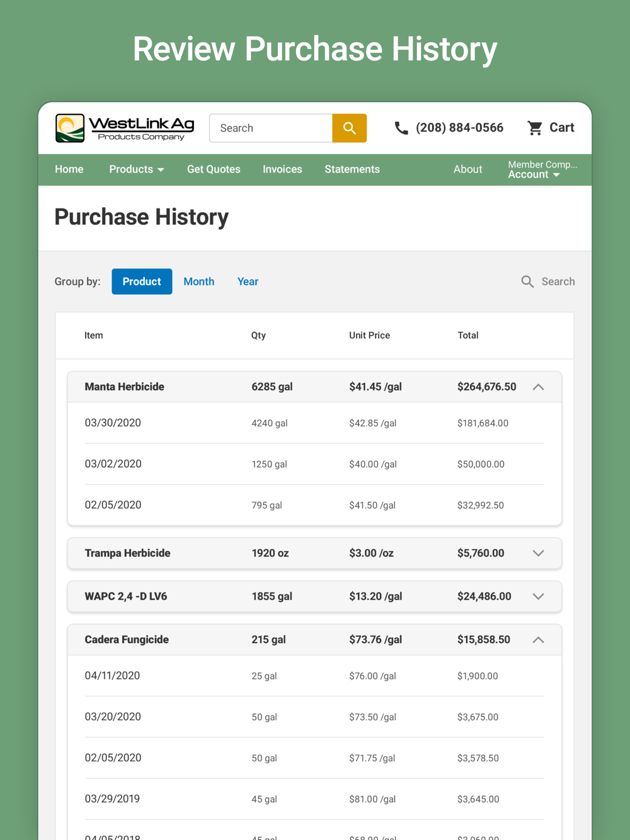Click the Purchase History page heading

(142, 217)
